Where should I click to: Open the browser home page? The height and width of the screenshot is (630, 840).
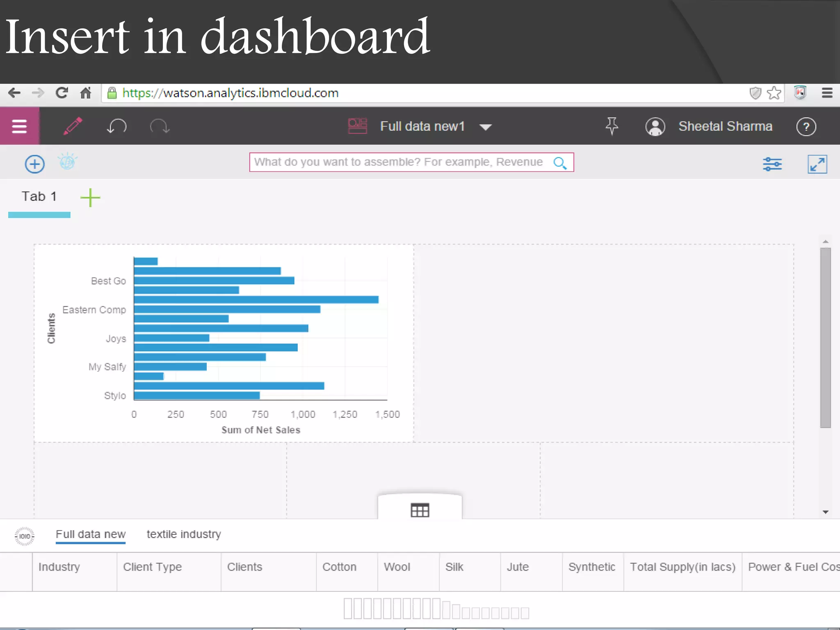point(85,93)
